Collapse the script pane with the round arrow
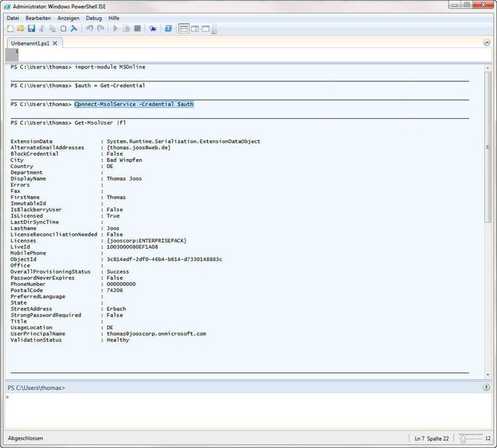497x448 pixels. (487, 43)
